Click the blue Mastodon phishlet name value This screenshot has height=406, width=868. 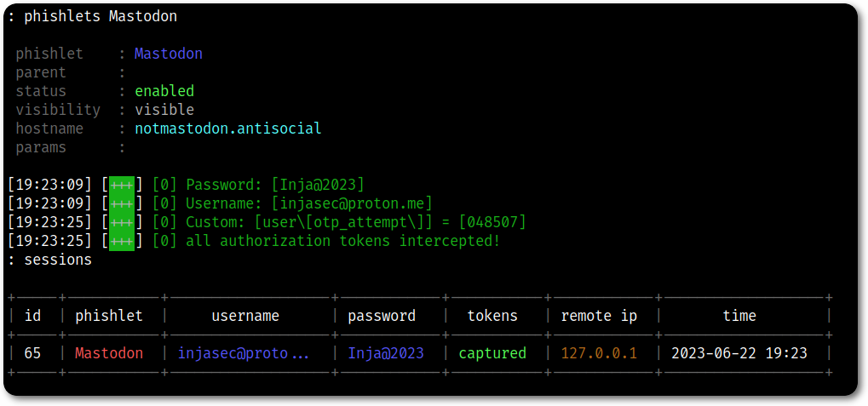pos(169,54)
